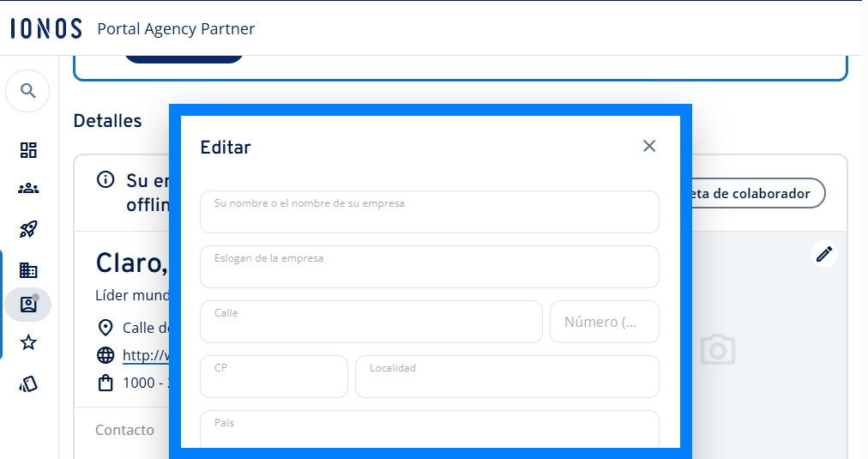Screen dimensions: 868x459
Task: Open the dashboard grid icon in the sidebar
Action: [28, 150]
